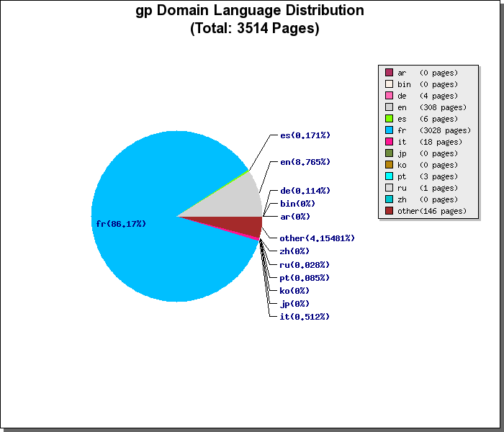Click the ar legend color swatch

[x=389, y=73]
